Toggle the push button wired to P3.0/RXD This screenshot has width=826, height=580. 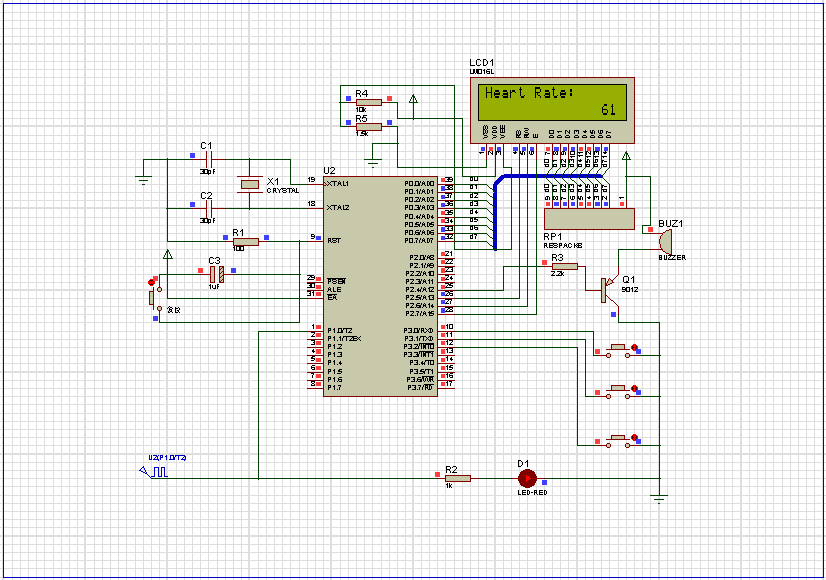(x=618, y=351)
